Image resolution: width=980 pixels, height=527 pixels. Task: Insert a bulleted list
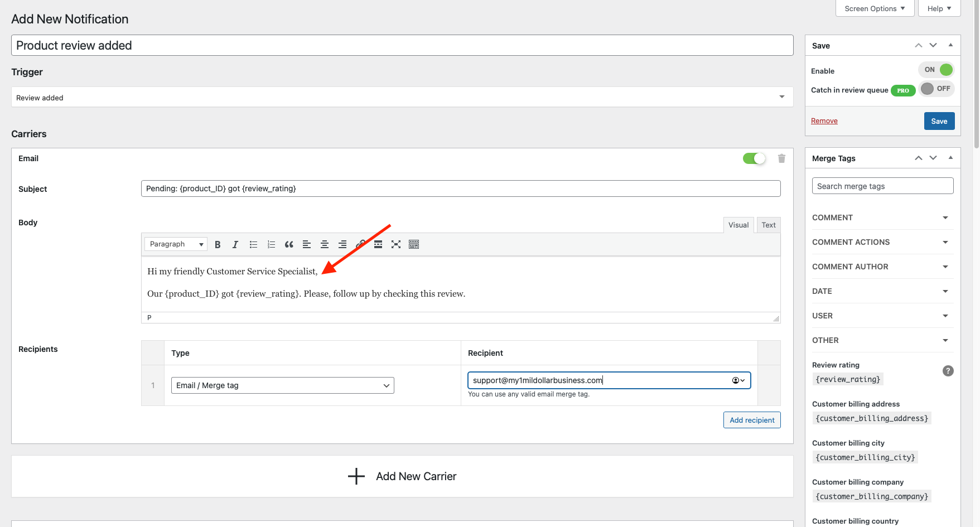(253, 244)
